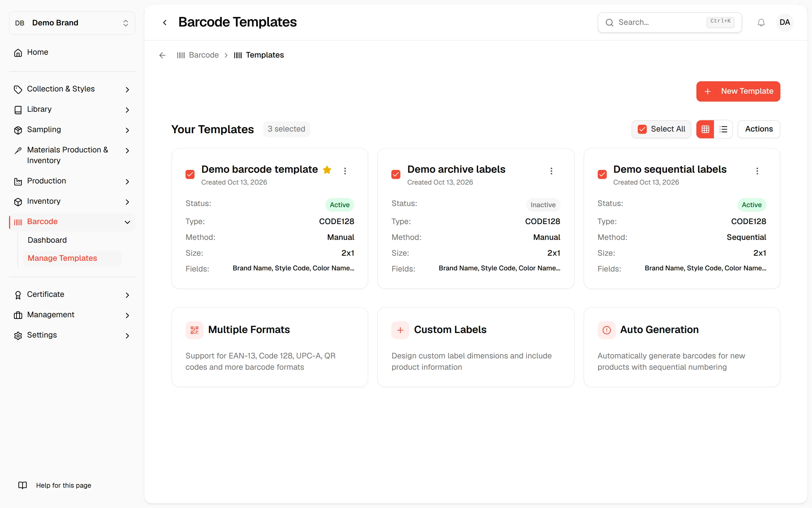812x508 pixels.
Task: Expand Collection & Styles menu
Action: (x=72, y=89)
